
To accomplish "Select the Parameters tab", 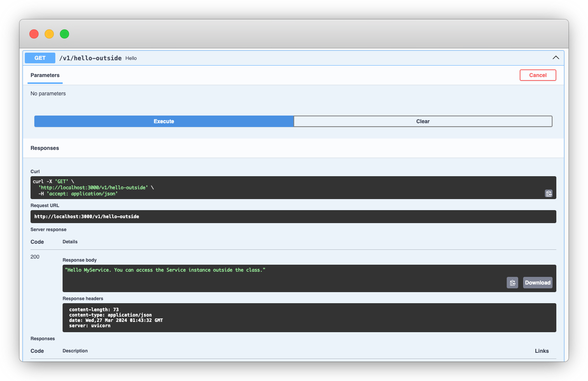I will (x=45, y=76).
